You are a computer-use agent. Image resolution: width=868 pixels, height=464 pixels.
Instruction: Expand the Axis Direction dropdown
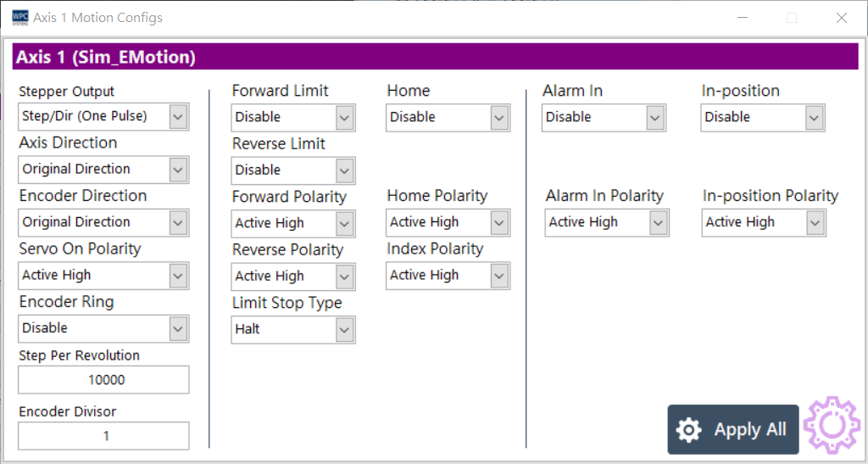tap(103, 169)
